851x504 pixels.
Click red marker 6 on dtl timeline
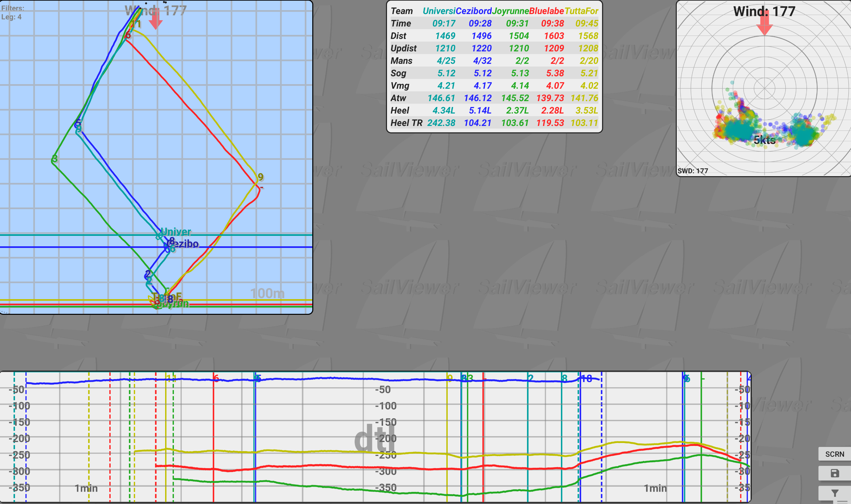(216, 378)
